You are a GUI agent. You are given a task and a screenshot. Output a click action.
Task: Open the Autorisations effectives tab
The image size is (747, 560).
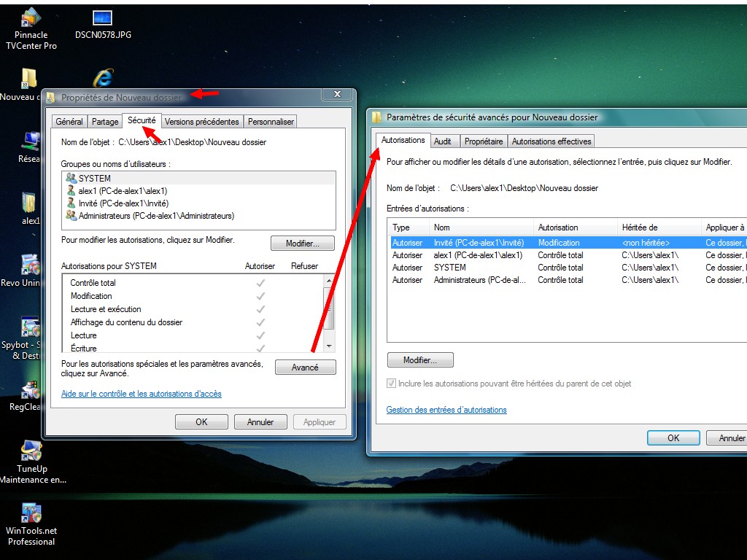pos(551,141)
